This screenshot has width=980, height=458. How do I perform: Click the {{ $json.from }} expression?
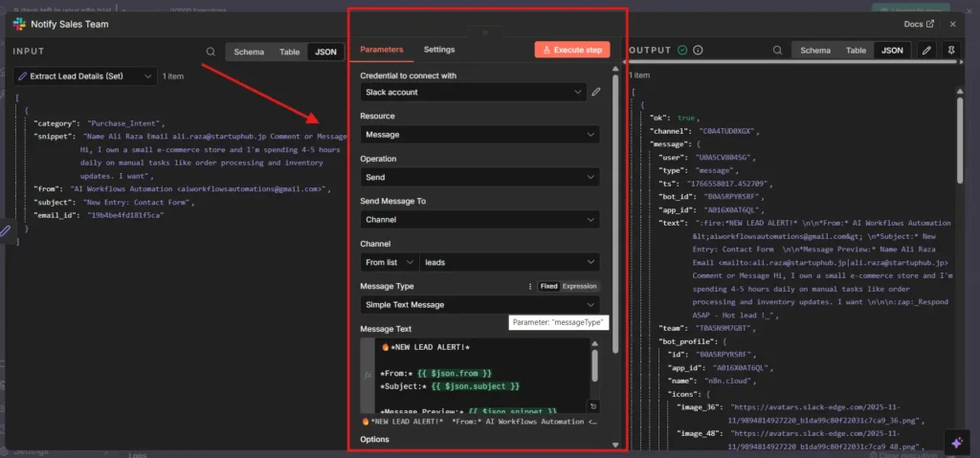pos(455,373)
